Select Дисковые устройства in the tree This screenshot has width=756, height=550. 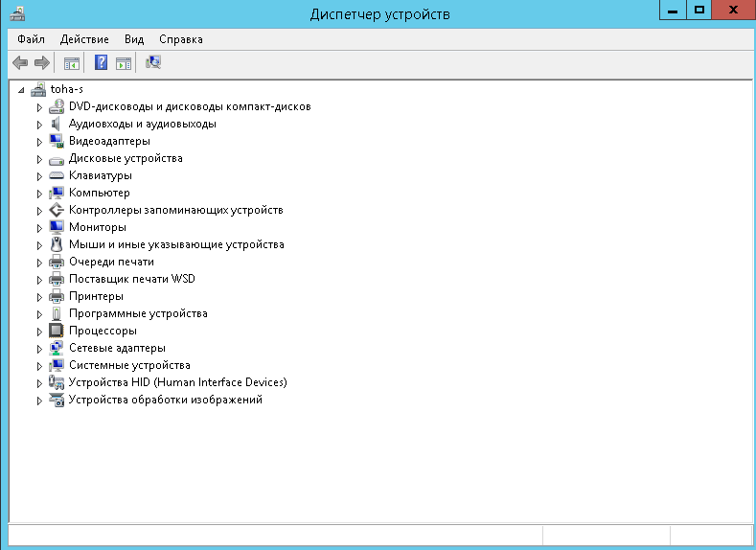[x=125, y=158]
